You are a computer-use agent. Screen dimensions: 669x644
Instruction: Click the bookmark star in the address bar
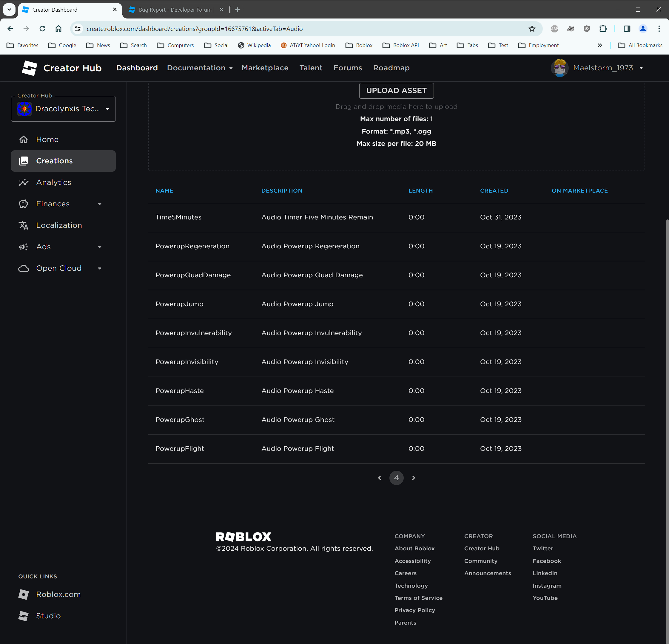[532, 29]
